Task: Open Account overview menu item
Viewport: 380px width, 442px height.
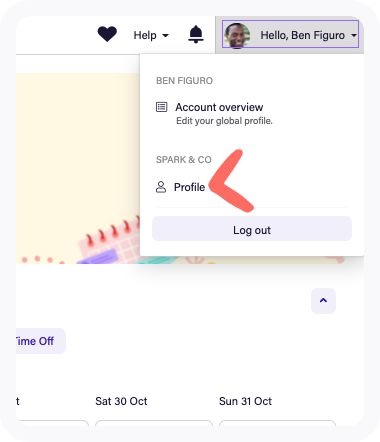Action: point(219,107)
